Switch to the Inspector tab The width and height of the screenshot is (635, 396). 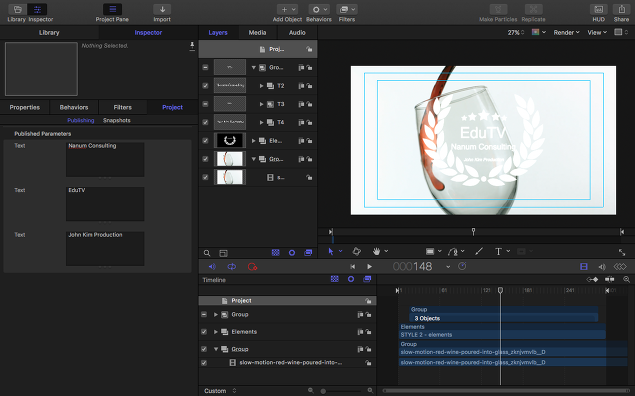tap(148, 32)
